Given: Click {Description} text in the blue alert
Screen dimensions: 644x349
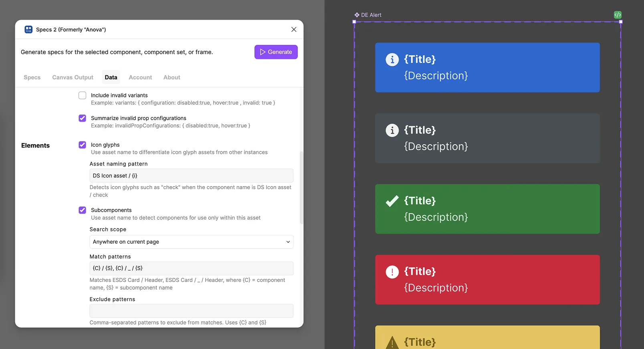Looking at the screenshot, I should (436, 76).
